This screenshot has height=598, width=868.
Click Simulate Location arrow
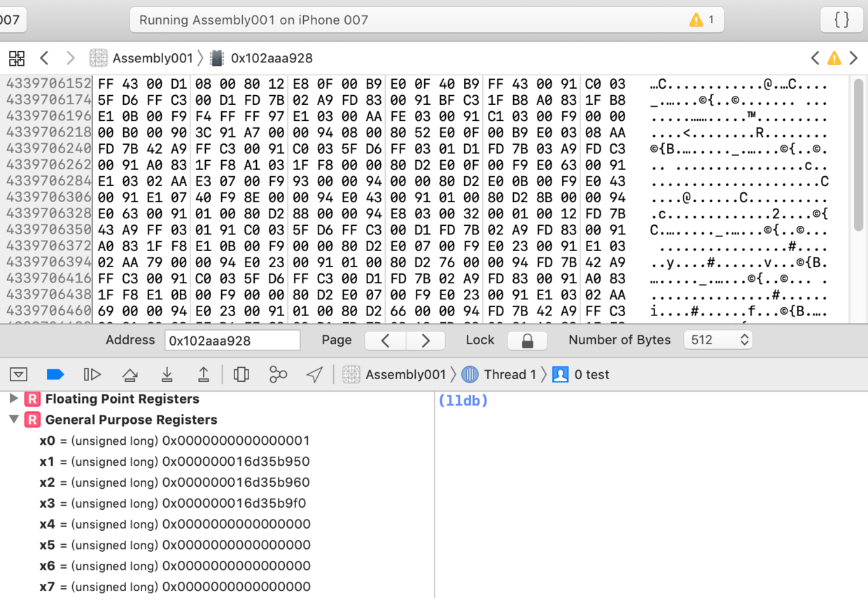(314, 375)
